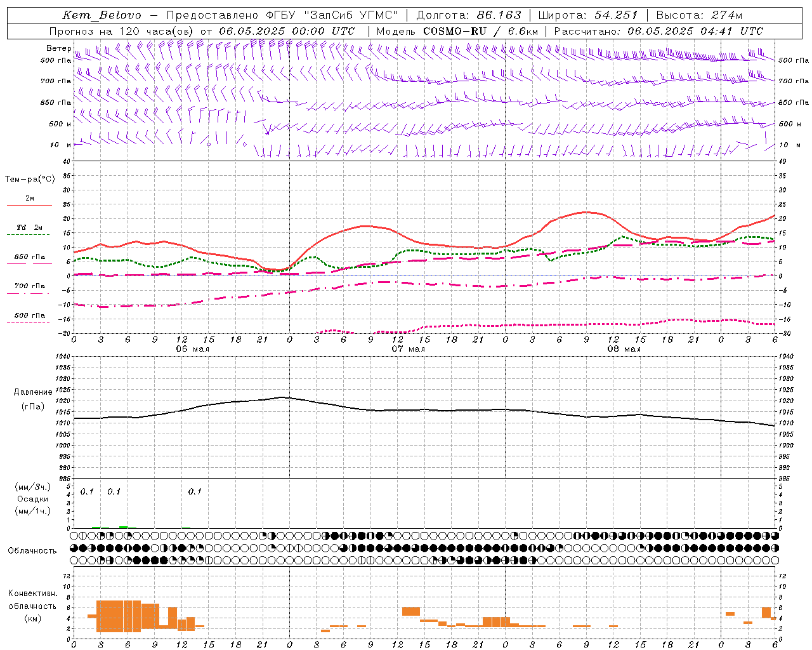Click the Долгота: 86.163 longitude value
The height and width of the screenshot is (650, 812).
pyautogui.click(x=469, y=15)
